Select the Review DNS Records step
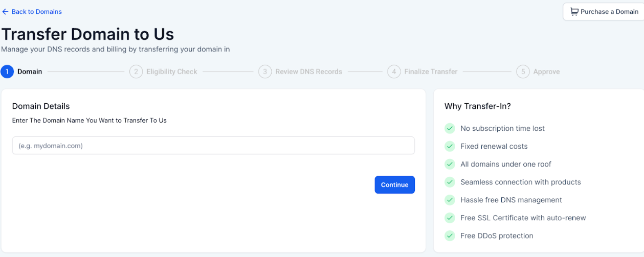The image size is (644, 257). pyautogui.click(x=308, y=72)
